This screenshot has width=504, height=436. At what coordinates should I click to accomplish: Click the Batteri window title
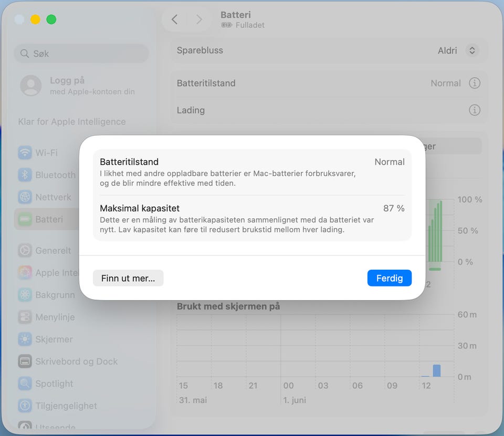(x=236, y=15)
